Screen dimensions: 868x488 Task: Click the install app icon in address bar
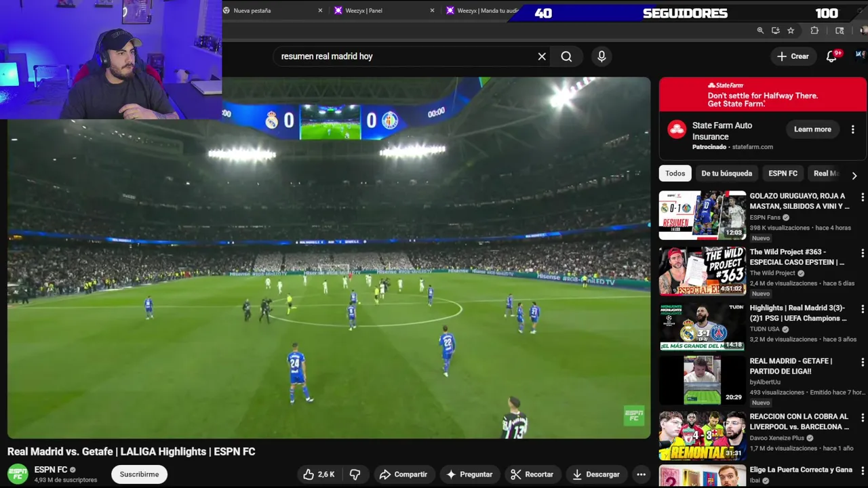coord(776,30)
